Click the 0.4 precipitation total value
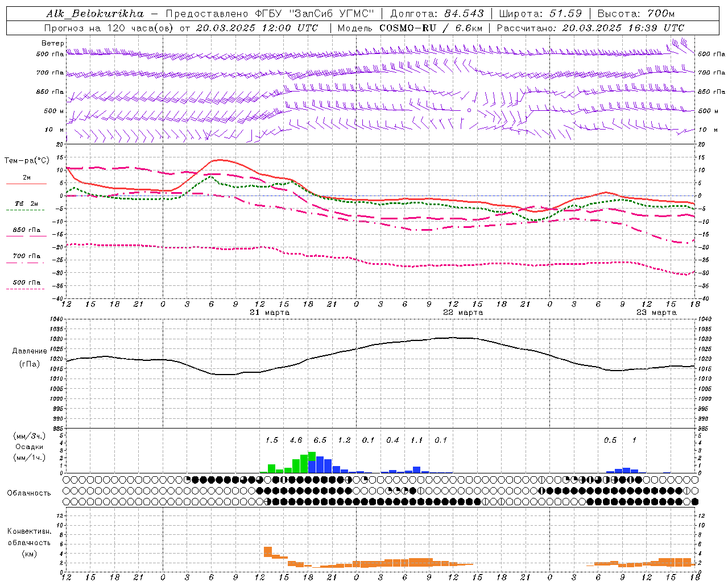728x582 pixels. [x=392, y=440]
